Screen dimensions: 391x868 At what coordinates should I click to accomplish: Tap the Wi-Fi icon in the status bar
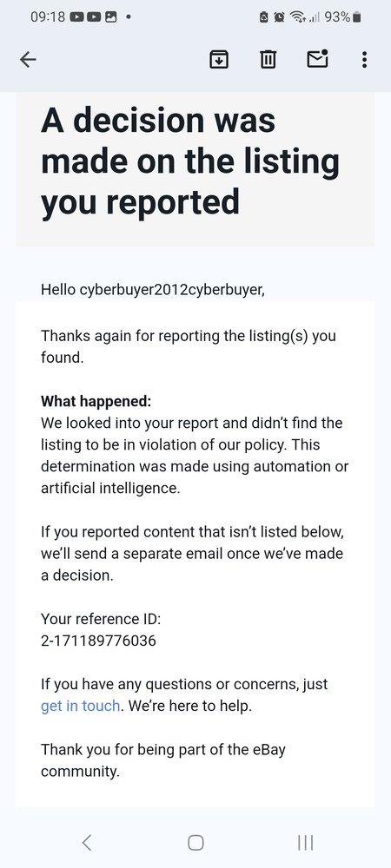click(300, 17)
